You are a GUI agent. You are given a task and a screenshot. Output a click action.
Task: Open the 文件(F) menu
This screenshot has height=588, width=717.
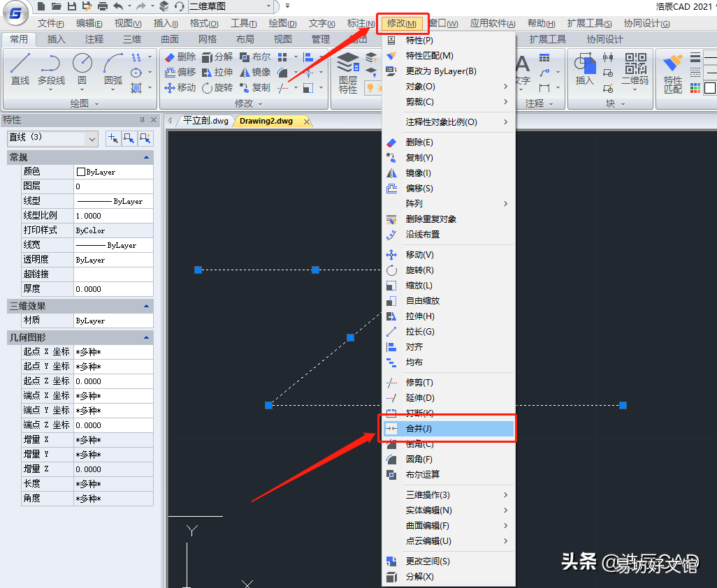coord(50,23)
